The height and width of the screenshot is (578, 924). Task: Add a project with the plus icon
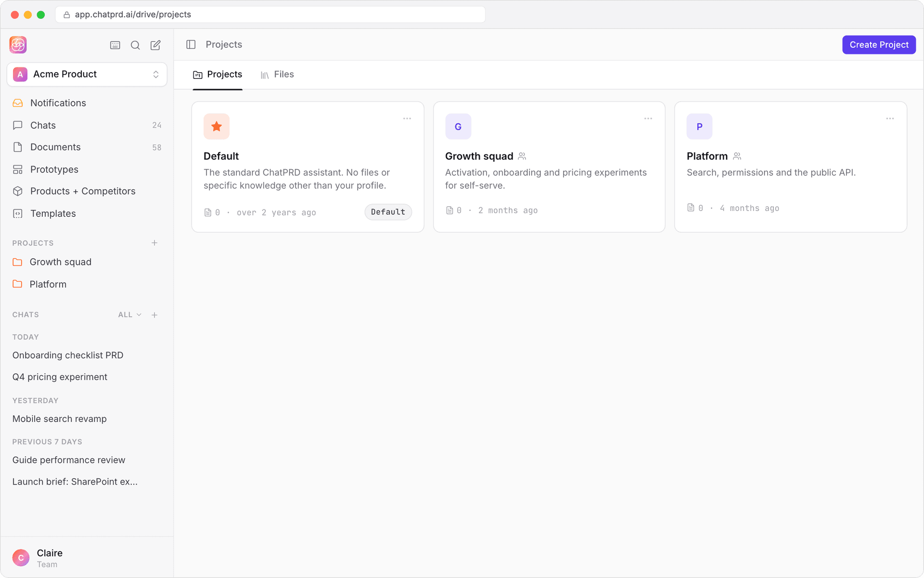[154, 243]
